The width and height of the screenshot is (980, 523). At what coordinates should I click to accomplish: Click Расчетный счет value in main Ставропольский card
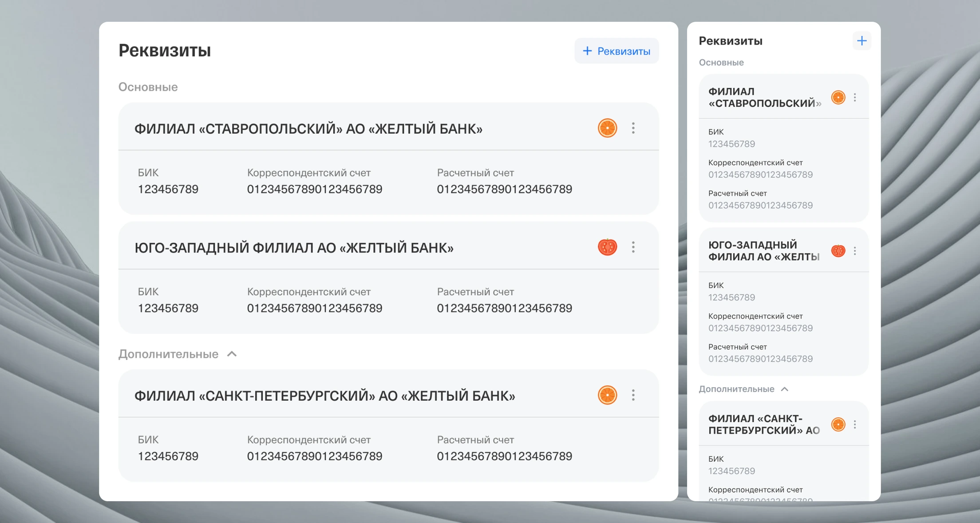(x=504, y=190)
